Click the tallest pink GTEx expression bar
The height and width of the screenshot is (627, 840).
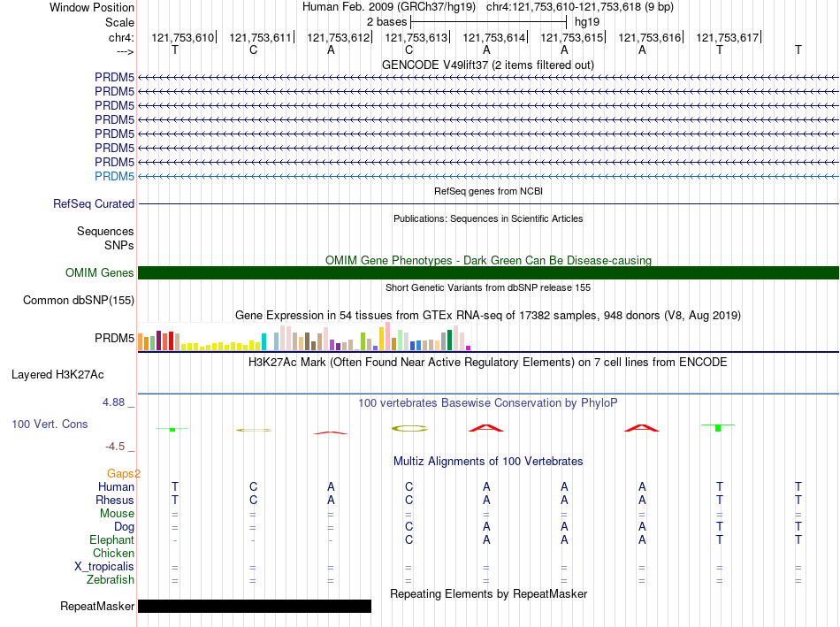[x=387, y=336]
